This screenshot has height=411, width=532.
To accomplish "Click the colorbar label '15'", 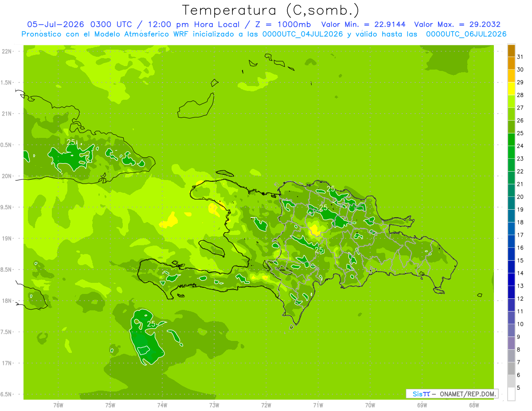I will pyautogui.click(x=520, y=260).
